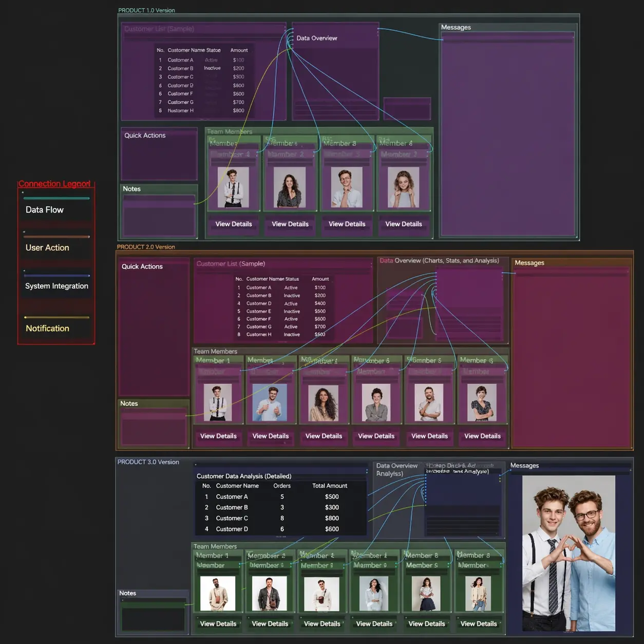
Task: Click $300 amount for Customer C, Product 1.0
Action: tap(238, 77)
